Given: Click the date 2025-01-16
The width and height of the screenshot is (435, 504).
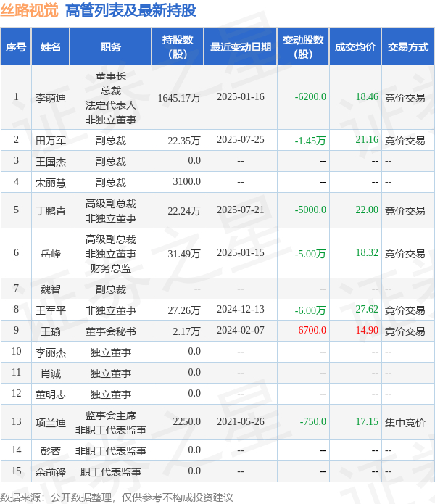Looking at the screenshot, I should 241,96.
